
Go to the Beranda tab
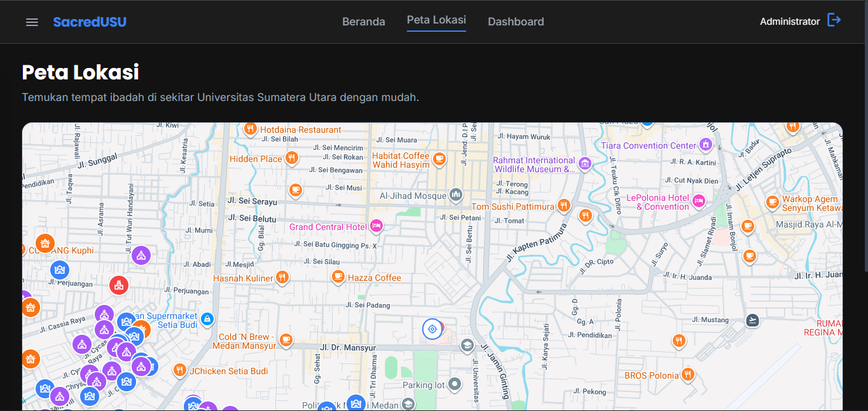pos(364,22)
